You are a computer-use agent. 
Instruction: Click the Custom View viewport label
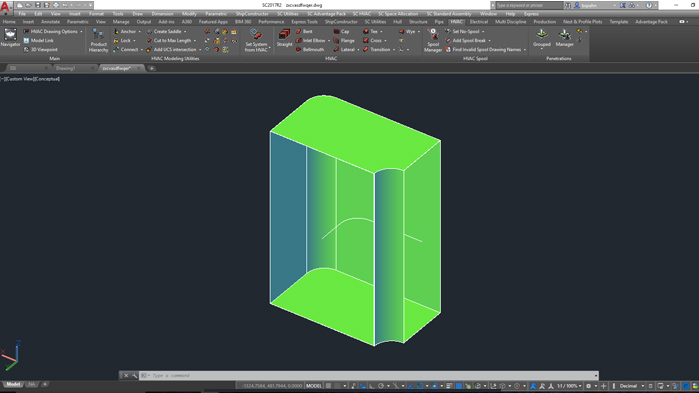pos(19,79)
